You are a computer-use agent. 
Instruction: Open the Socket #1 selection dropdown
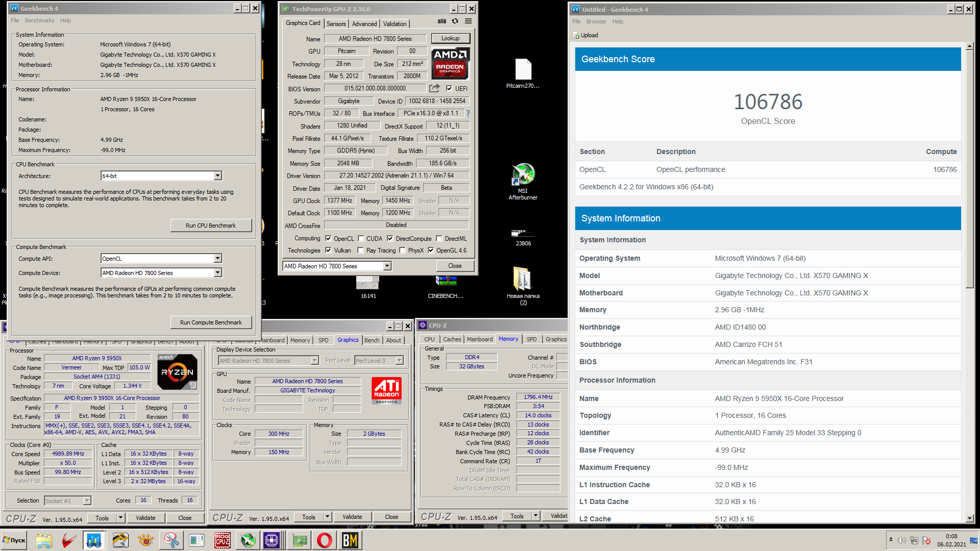(87, 500)
